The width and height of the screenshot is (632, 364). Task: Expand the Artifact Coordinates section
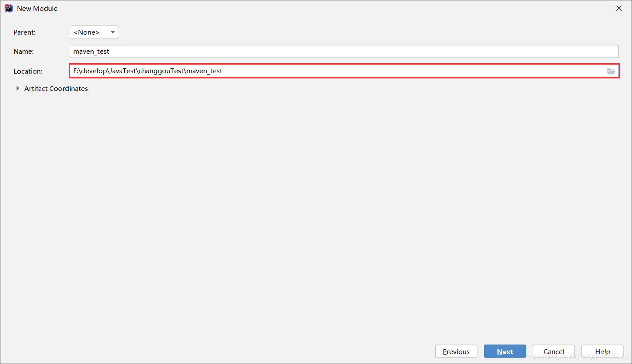tap(18, 88)
